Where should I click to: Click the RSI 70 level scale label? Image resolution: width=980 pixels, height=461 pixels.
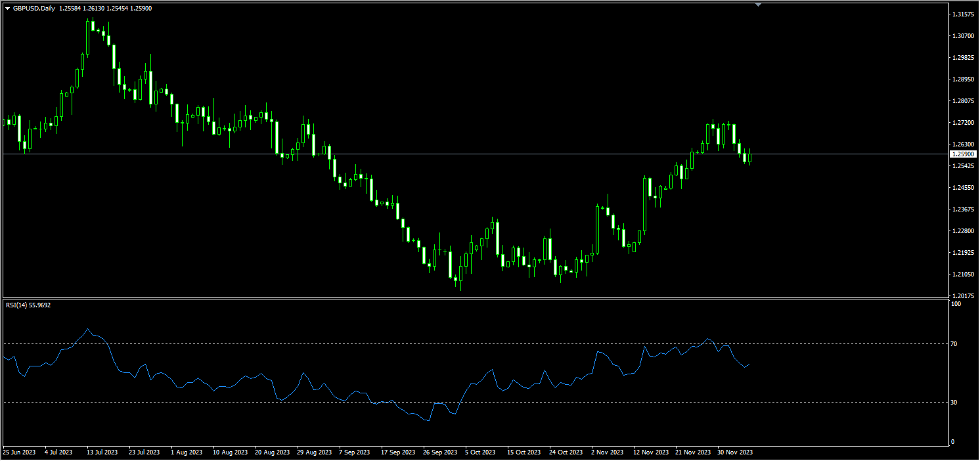pos(955,344)
